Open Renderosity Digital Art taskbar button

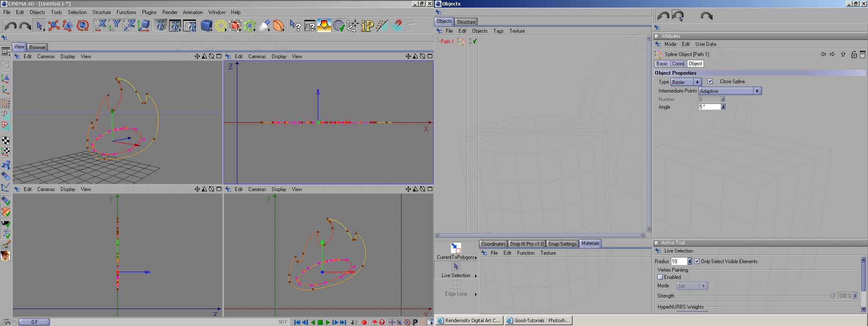coord(469,320)
